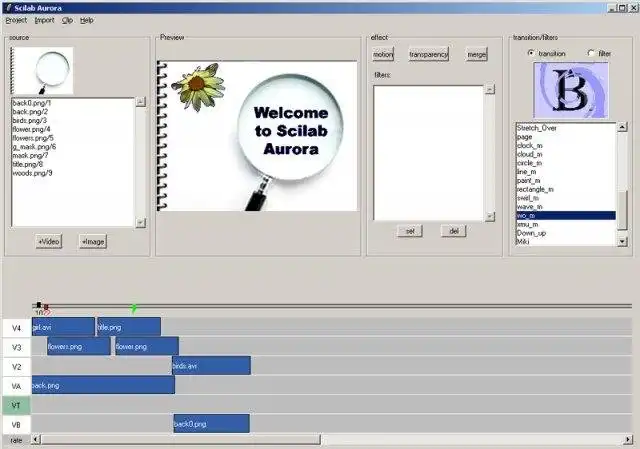Image resolution: width=640 pixels, height=449 pixels.
Task: Select the V3 track label
Action: pyautogui.click(x=17, y=347)
